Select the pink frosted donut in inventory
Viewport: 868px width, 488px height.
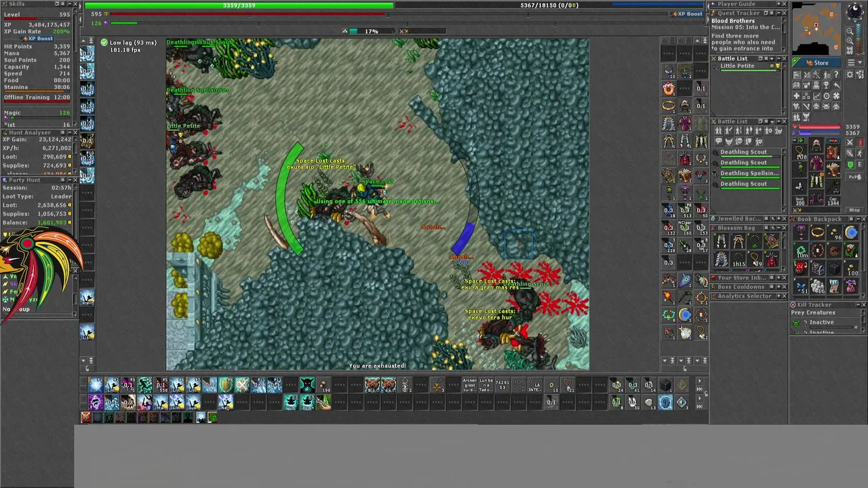point(669,89)
